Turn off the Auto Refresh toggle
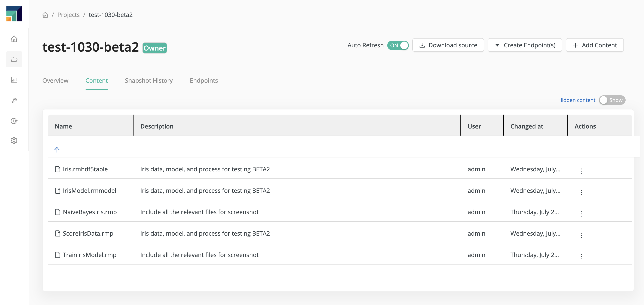This screenshot has width=644, height=305. 398,45
